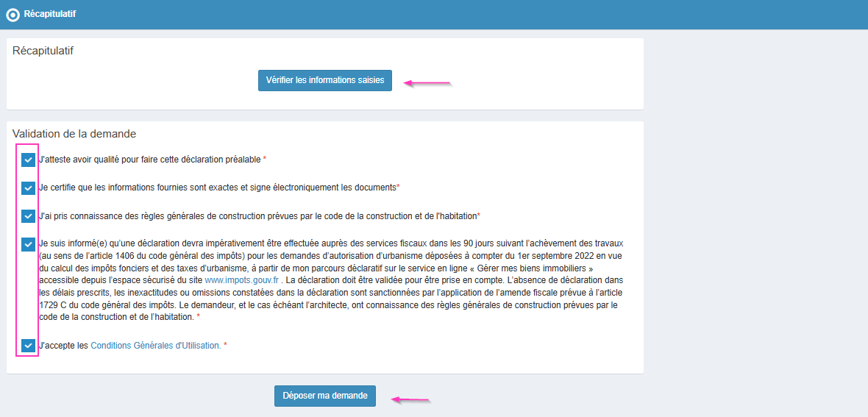Click the long fiscal declaration paragraph text
This screenshot has height=417, width=868.
(330, 280)
